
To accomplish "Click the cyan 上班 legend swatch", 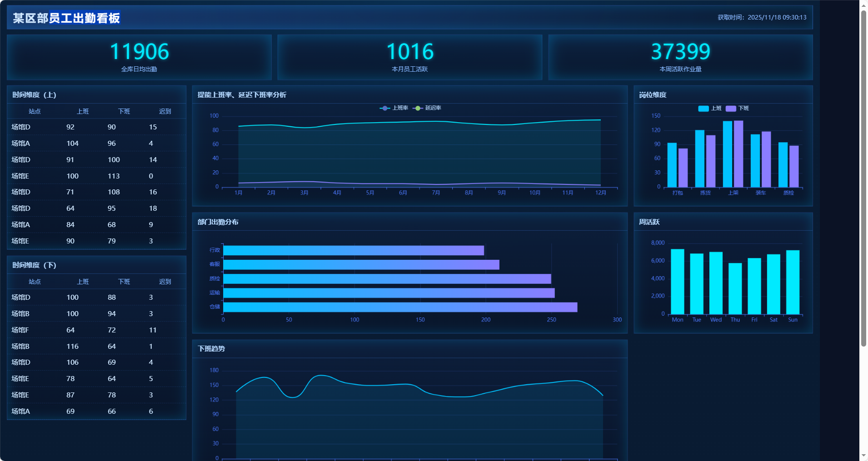I will tap(703, 109).
